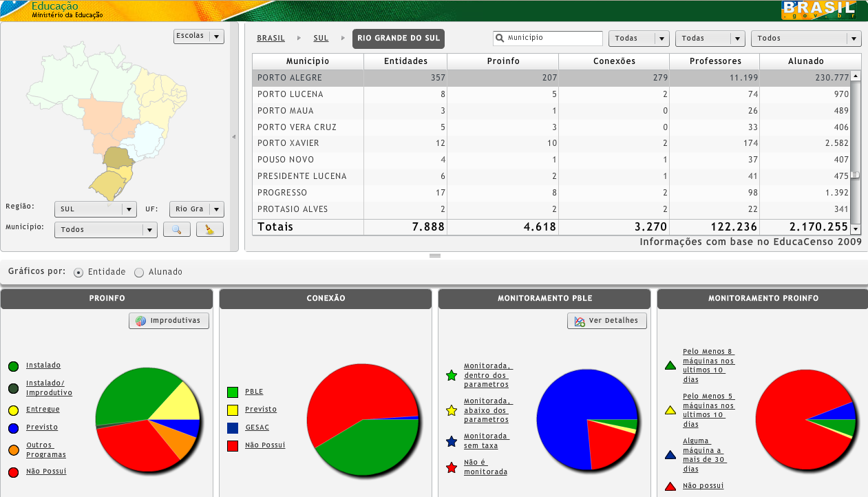Click the green PBLE color square
Image resolution: width=868 pixels, height=497 pixels.
233,392
